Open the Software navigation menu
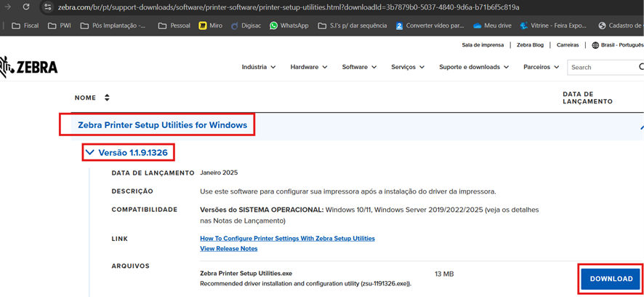Screen dimensions: 644x297 click(359, 67)
